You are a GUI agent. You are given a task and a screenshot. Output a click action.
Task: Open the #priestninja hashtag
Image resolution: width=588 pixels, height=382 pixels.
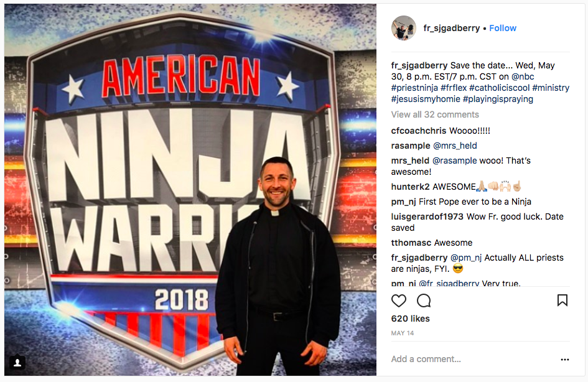pyautogui.click(x=414, y=88)
